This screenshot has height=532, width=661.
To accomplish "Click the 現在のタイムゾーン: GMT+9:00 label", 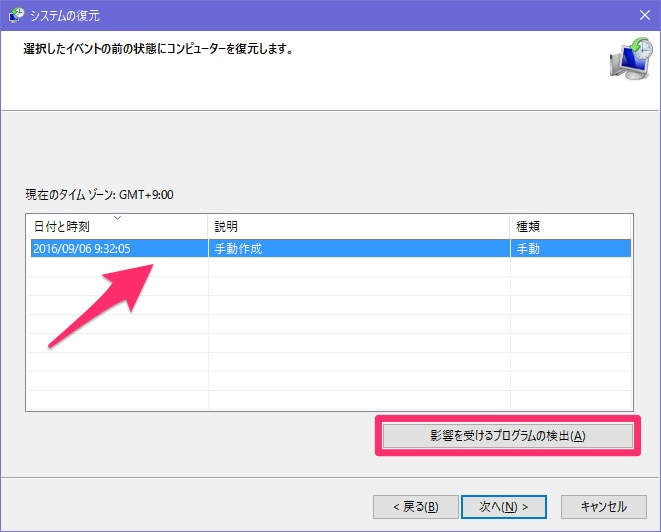I will 99,195.
